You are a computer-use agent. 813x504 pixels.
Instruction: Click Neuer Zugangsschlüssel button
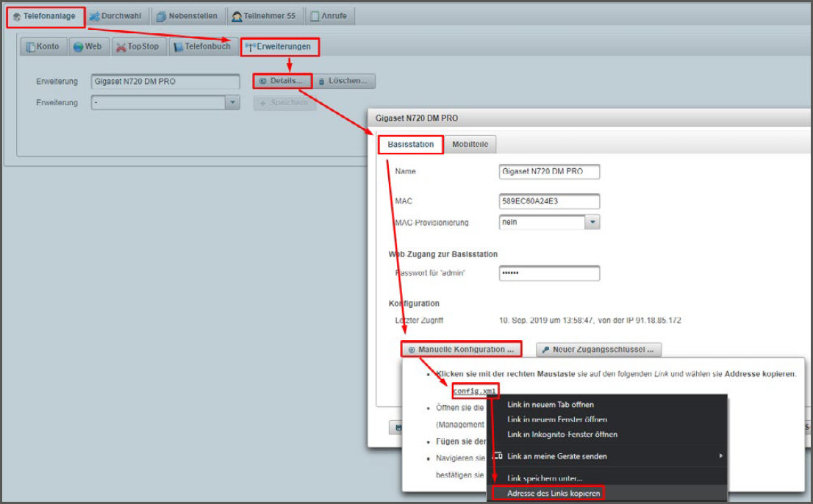598,350
